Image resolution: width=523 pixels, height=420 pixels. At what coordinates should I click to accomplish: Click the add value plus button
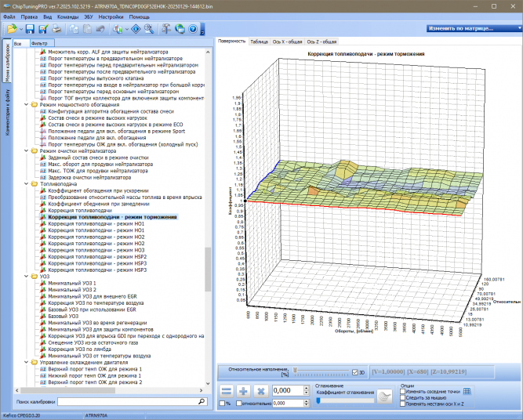[x=244, y=391]
